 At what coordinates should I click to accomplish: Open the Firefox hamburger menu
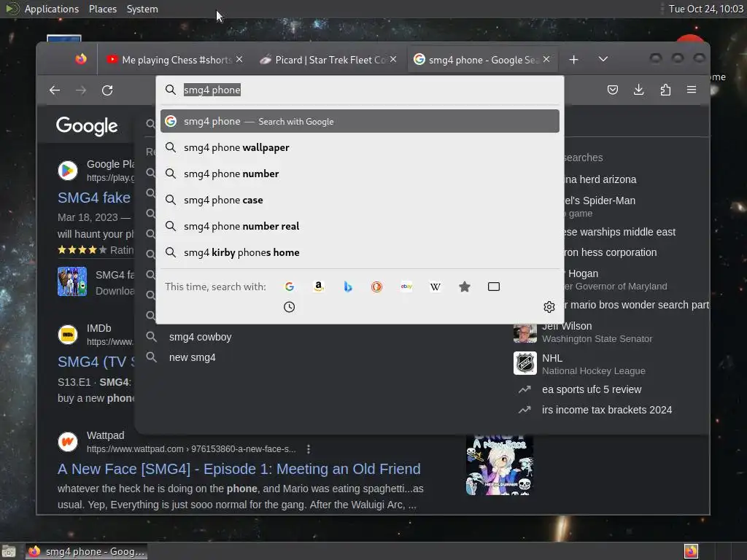point(692,90)
